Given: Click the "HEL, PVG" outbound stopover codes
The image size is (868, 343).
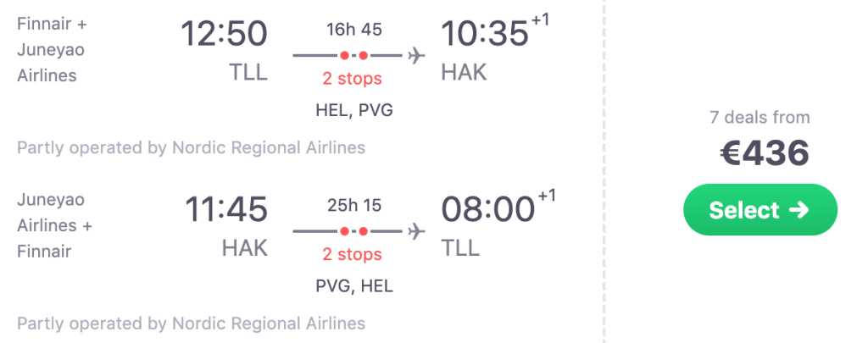Looking at the screenshot, I should coord(352,110).
